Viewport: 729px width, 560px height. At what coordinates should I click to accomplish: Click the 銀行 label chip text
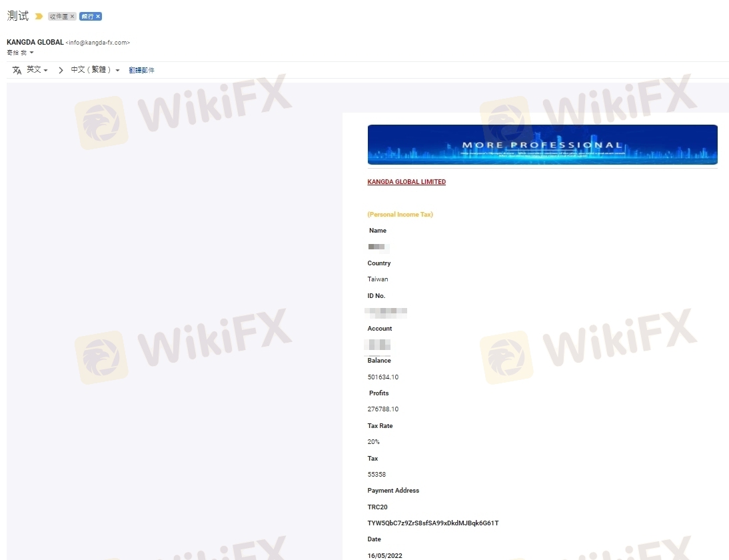87,16
